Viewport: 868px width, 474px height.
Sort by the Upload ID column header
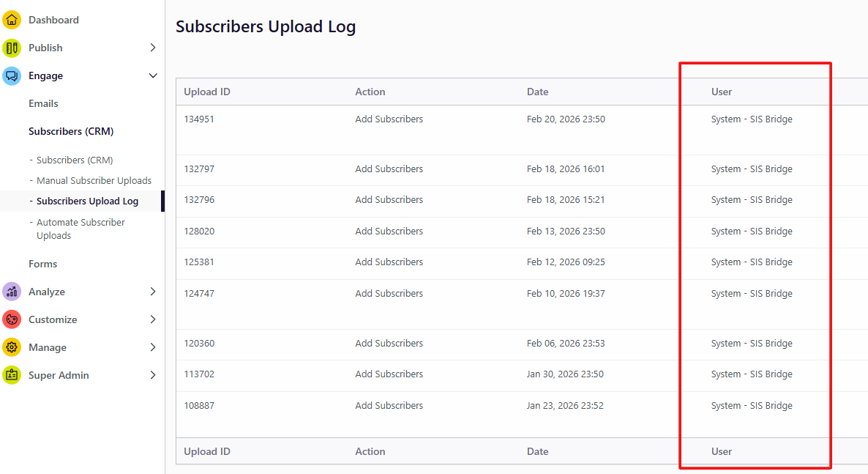tap(206, 92)
